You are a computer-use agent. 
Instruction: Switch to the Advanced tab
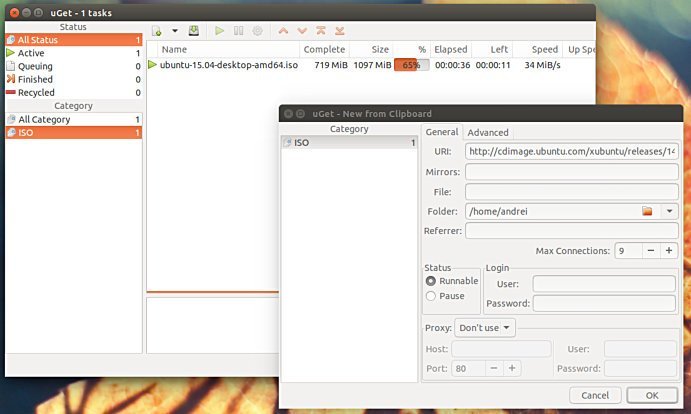(488, 132)
